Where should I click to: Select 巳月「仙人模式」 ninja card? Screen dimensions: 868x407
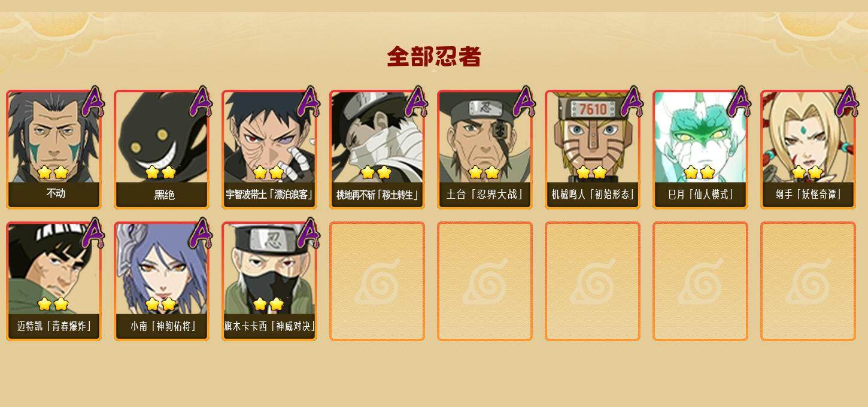click(700, 150)
